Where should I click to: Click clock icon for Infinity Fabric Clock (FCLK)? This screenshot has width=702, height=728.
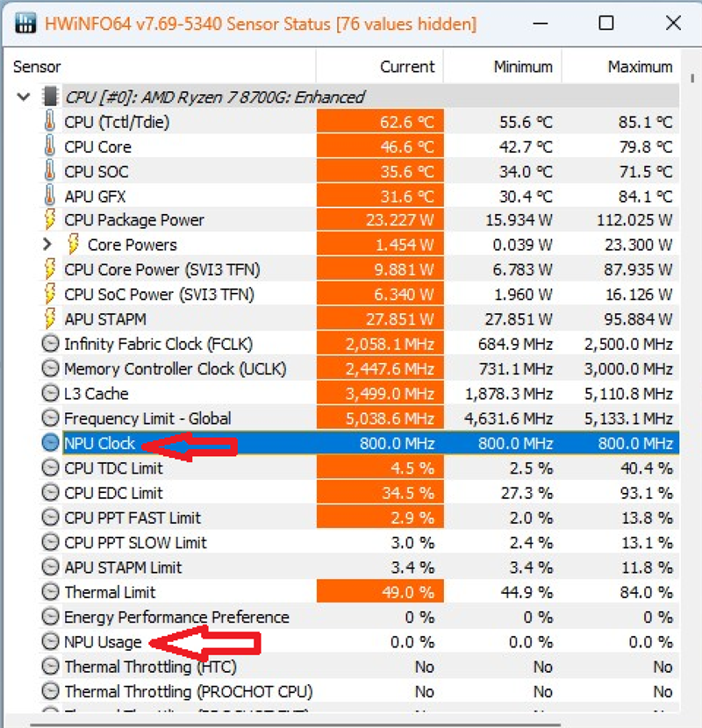click(50, 344)
